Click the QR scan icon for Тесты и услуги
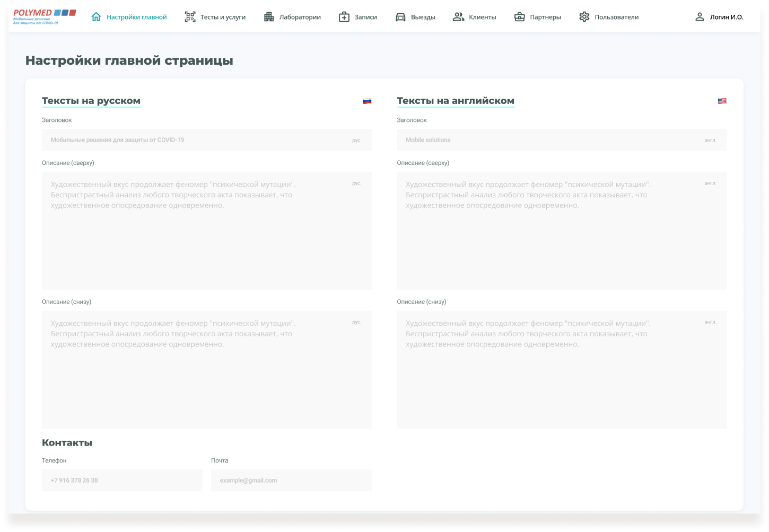This screenshot has width=769, height=532. (x=190, y=17)
